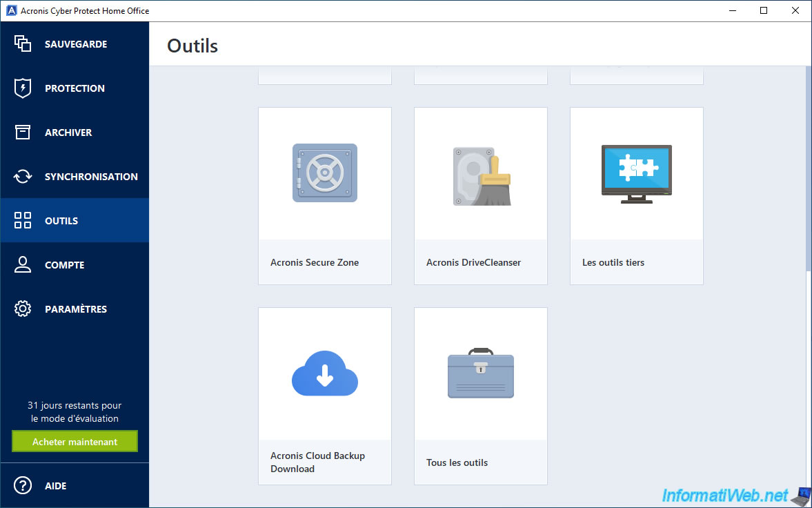Click the Outils page heading
Screen dimensions: 812x508
coord(192,46)
